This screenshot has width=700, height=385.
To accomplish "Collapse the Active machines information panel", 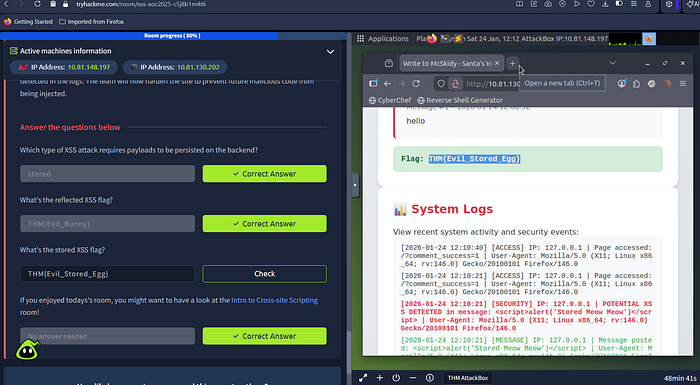I will click(330, 51).
